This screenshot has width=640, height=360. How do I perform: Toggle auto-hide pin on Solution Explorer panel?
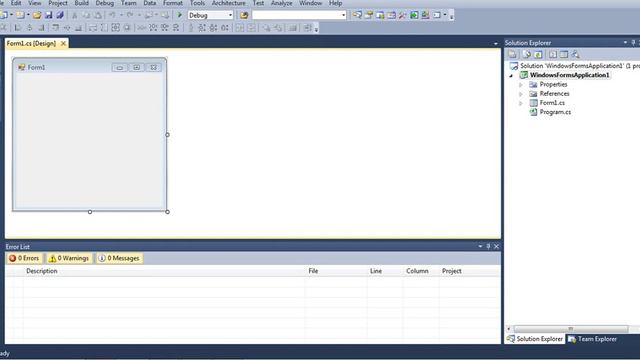(633, 42)
